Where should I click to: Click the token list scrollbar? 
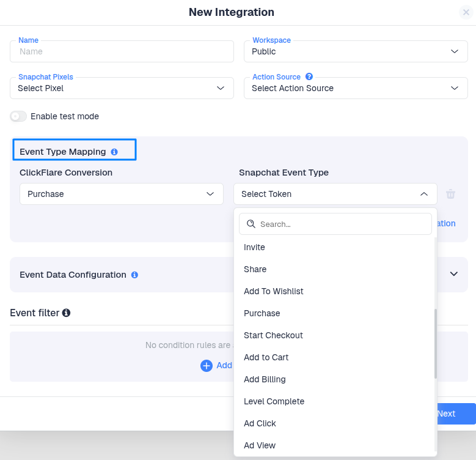436,344
